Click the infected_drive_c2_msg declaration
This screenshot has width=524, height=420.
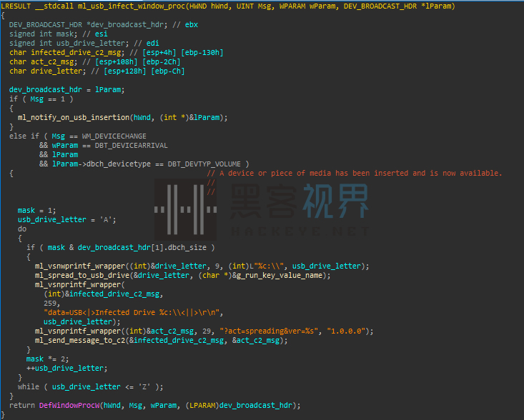tap(66, 52)
